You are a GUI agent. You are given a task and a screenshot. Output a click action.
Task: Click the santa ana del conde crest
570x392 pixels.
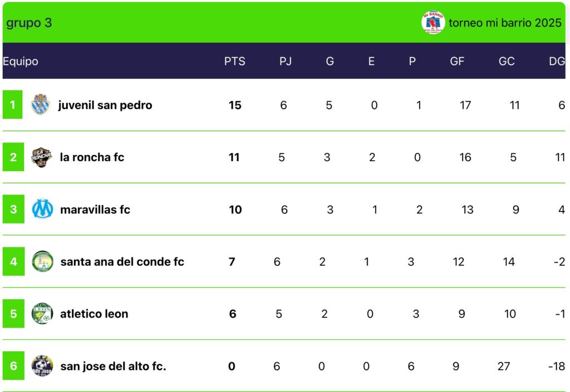click(x=42, y=261)
